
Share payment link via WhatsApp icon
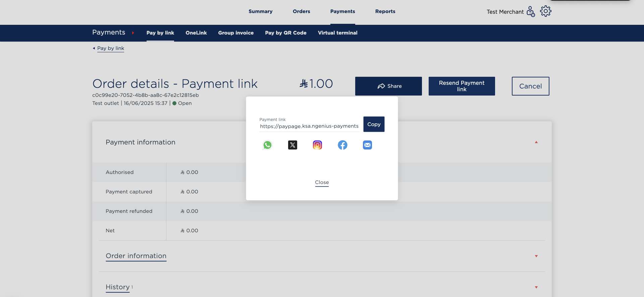(x=267, y=145)
